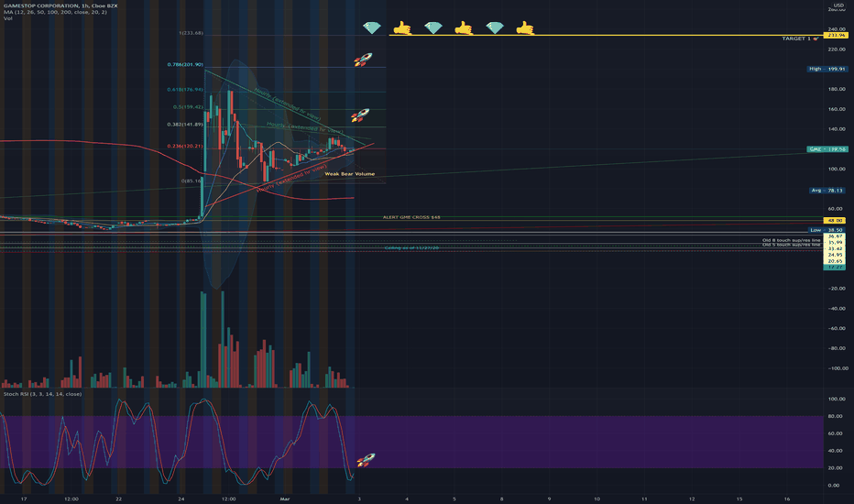The image size is (854, 504).
Task: Click the 20.00 level on the Stoch RSI scale
Action: 835,468
